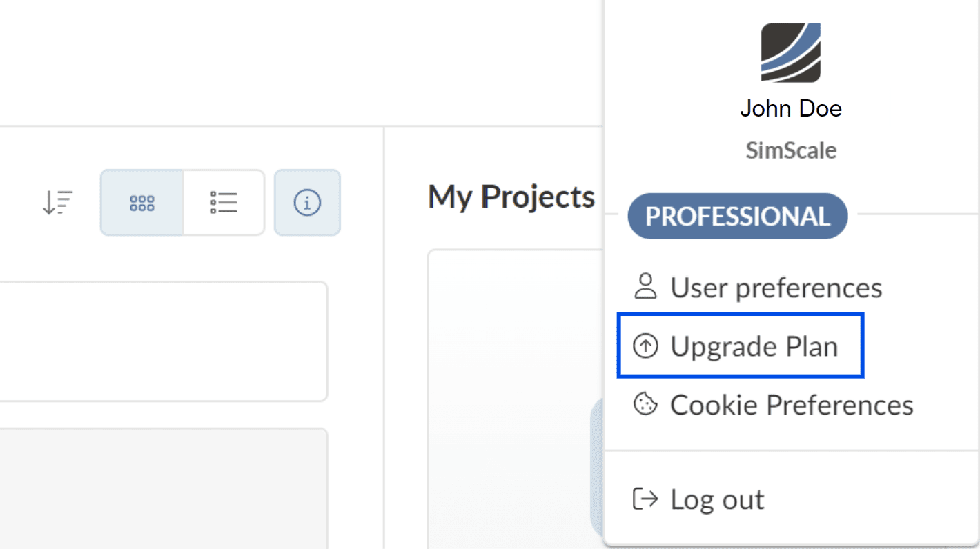The height and width of the screenshot is (549, 980).
Task: Click the My Projects heading
Action: coord(511,197)
